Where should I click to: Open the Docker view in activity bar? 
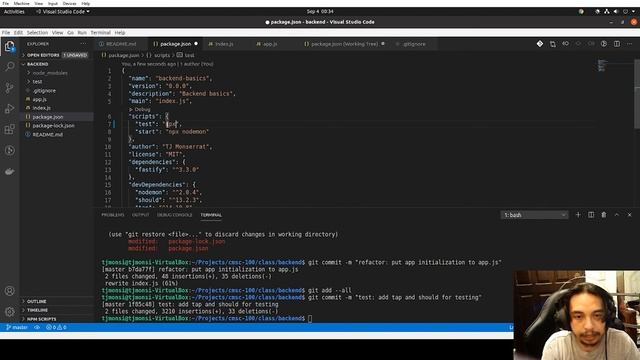click(x=9, y=171)
